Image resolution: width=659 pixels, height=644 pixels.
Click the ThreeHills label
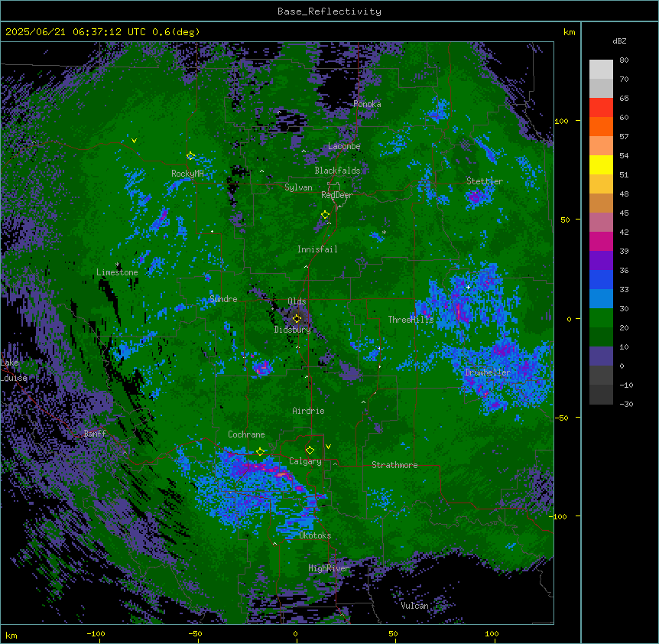411,320
